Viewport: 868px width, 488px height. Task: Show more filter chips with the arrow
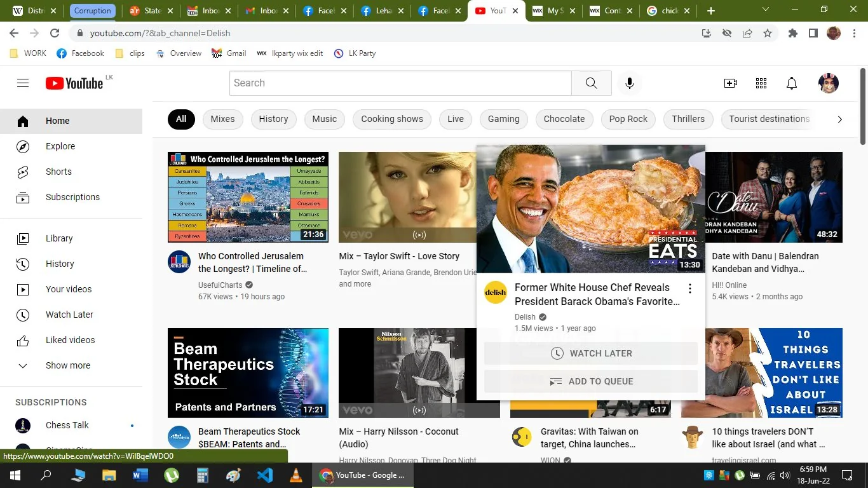coord(839,119)
